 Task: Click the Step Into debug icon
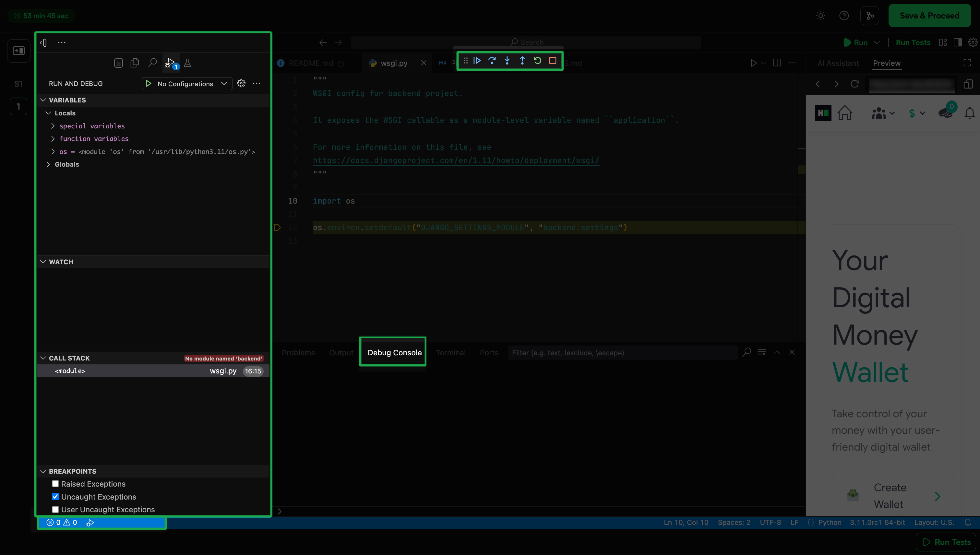coord(507,61)
